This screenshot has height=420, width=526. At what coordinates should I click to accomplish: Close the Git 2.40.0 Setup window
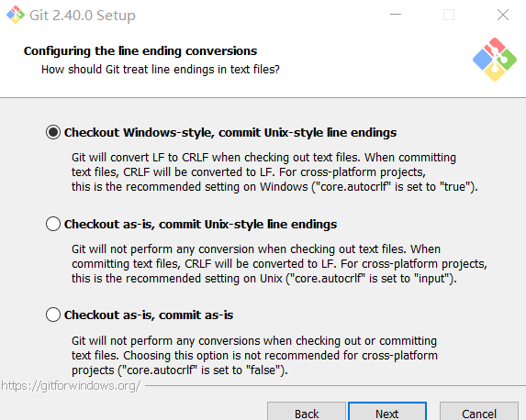tap(503, 15)
